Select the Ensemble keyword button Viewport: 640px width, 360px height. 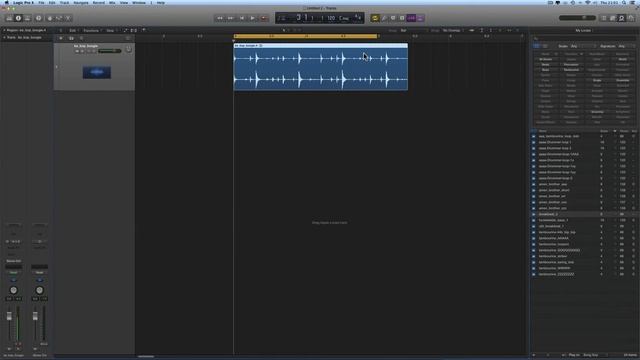(623, 80)
